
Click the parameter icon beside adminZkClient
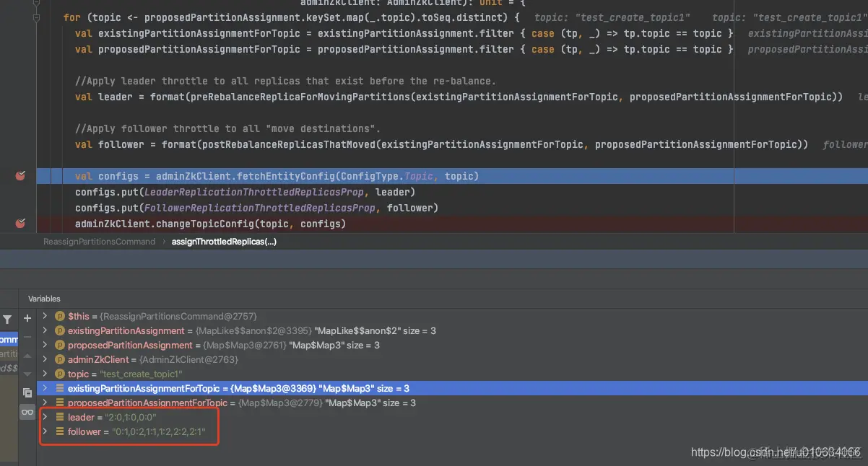click(x=60, y=359)
